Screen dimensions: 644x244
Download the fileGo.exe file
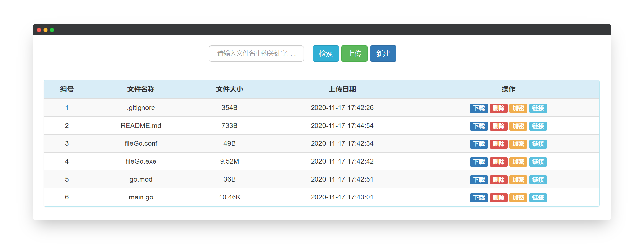(479, 162)
